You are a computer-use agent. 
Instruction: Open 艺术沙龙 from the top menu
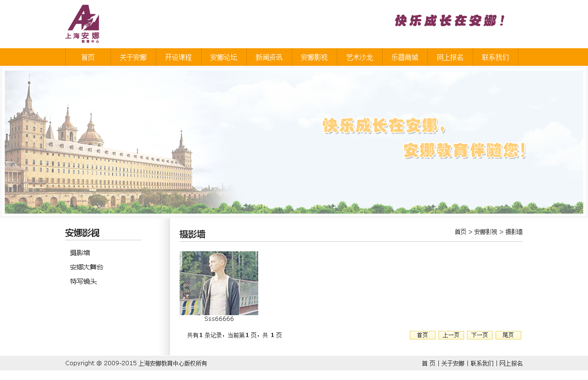[x=359, y=57]
